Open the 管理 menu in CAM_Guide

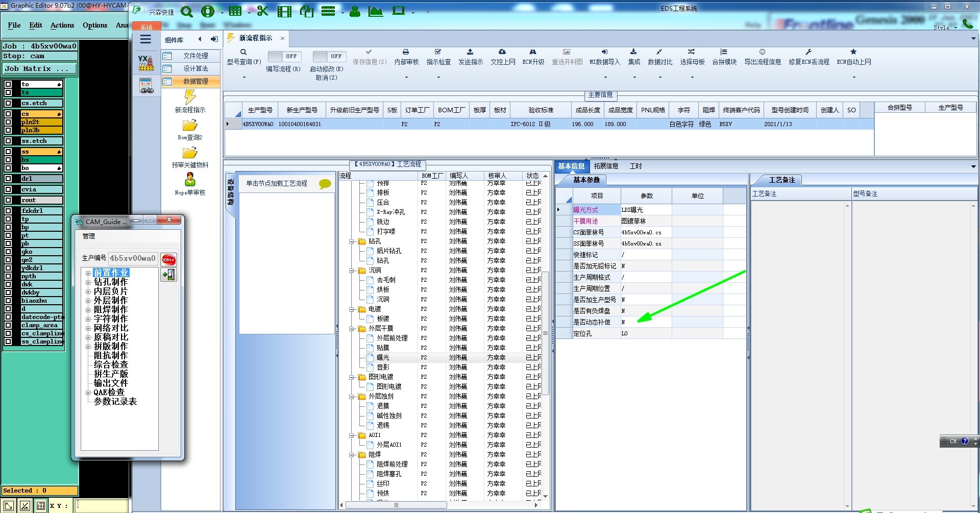click(89, 236)
